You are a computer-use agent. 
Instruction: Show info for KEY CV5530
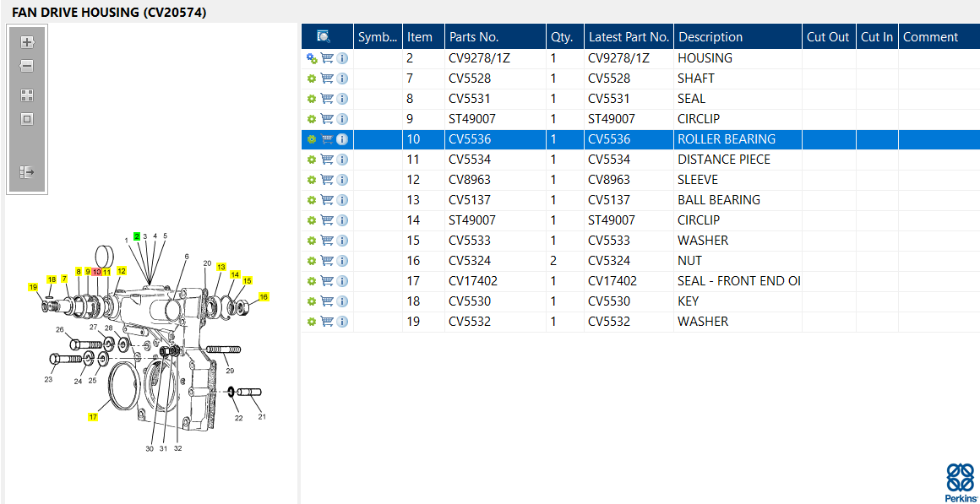click(342, 301)
